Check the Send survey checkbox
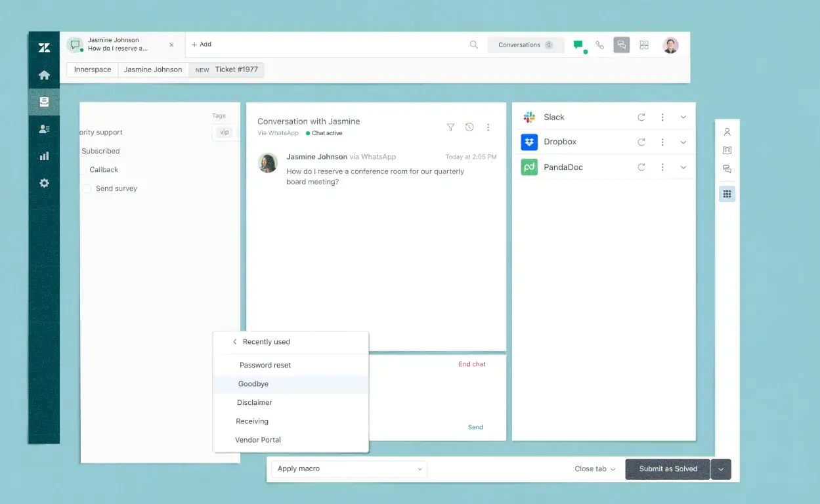The height and width of the screenshot is (504, 820). pos(87,188)
